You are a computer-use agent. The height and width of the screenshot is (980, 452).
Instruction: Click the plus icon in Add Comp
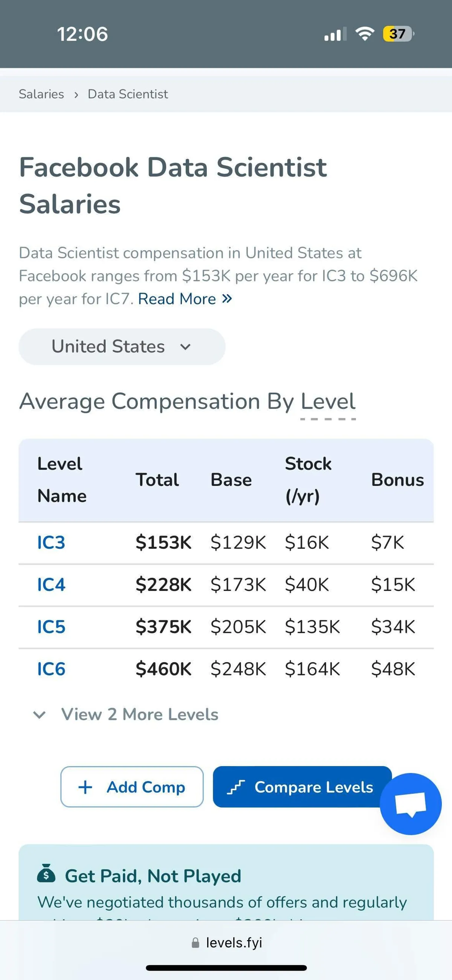pos(85,787)
